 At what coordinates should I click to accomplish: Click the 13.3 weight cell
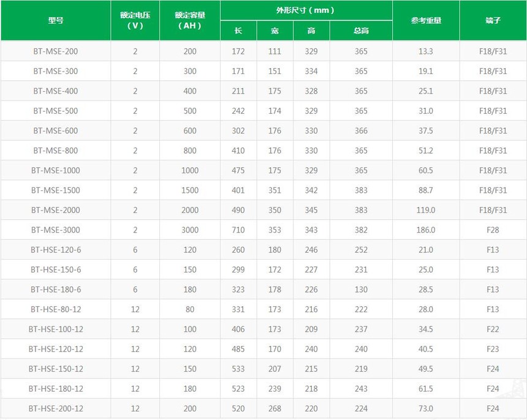[x=426, y=51]
